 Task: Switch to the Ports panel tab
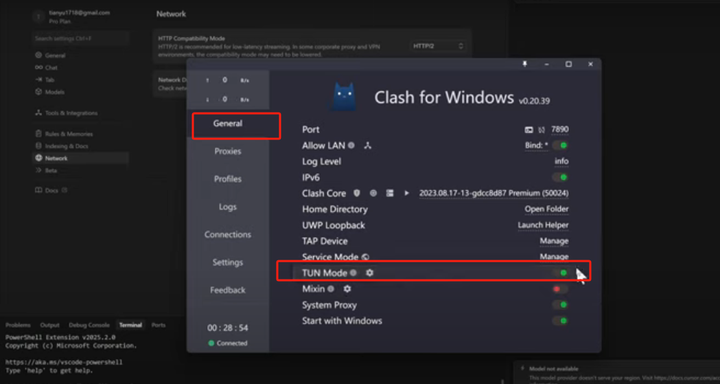click(x=158, y=325)
